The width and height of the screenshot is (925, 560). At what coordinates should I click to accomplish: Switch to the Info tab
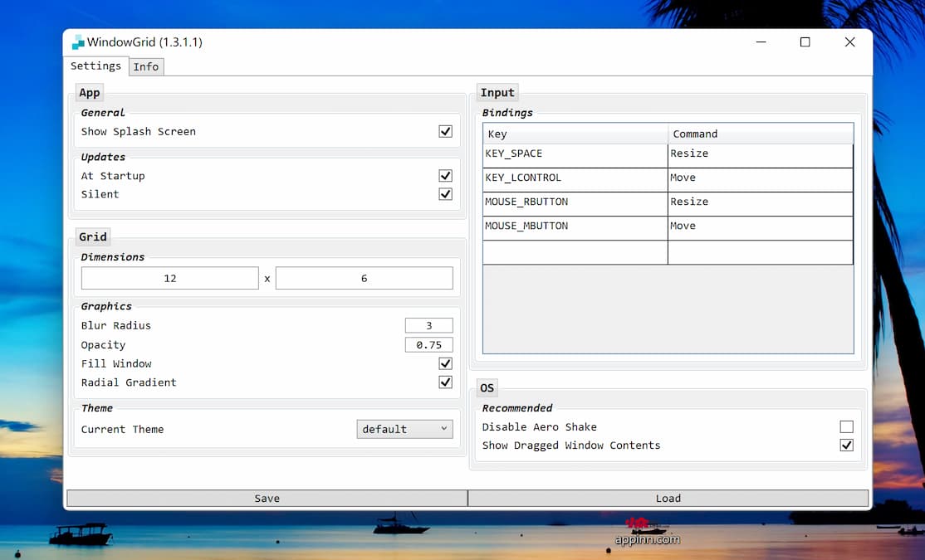[146, 66]
